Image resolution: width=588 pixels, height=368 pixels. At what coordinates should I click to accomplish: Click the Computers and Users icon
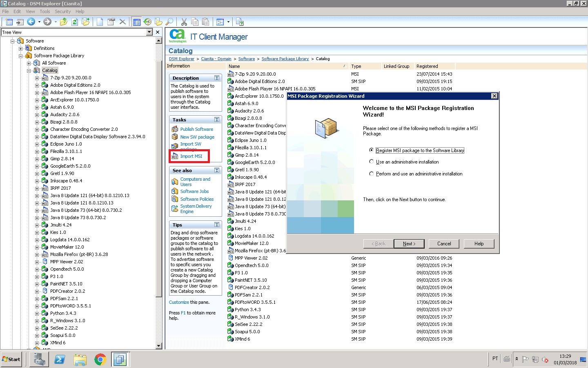(x=175, y=182)
